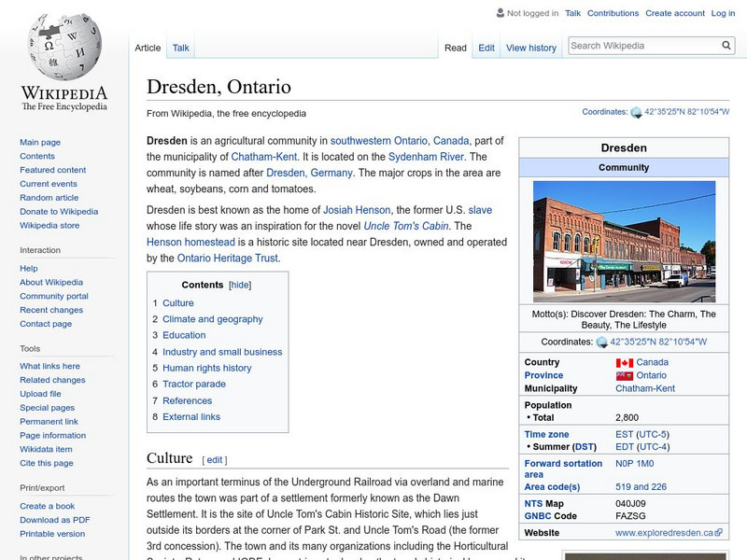This screenshot has height=560, width=747.
Task: Open the Page information link
Action: [x=53, y=435]
